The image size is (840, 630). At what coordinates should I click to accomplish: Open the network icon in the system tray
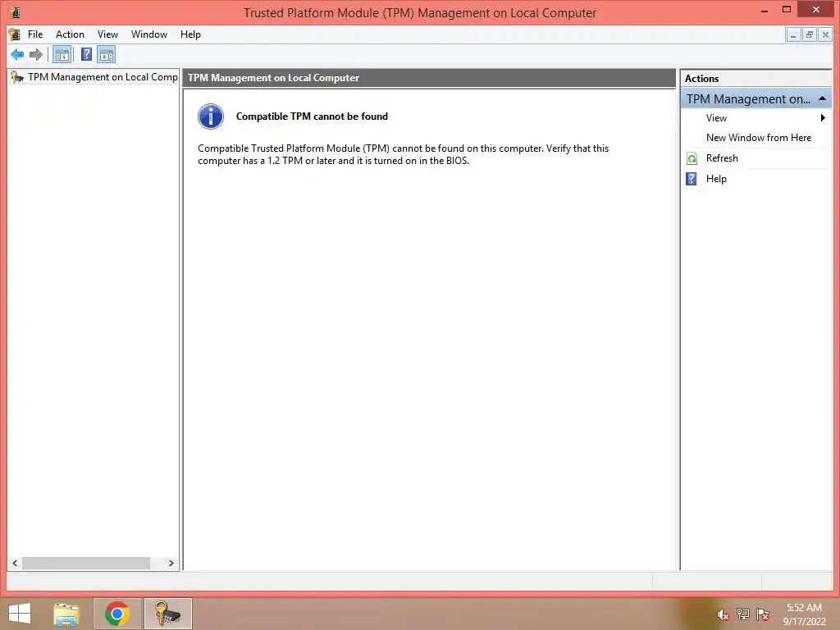(743, 614)
